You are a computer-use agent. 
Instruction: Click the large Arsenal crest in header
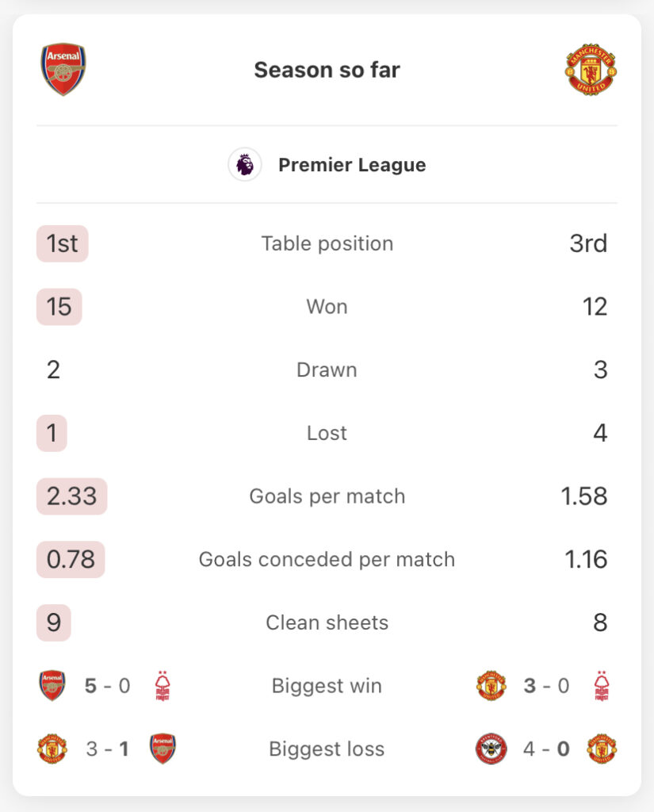coord(63,70)
